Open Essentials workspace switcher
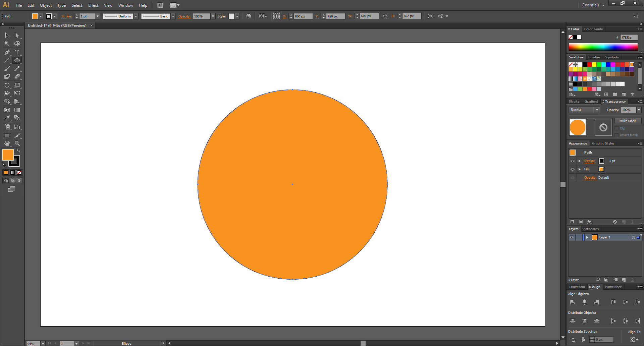This screenshot has height=346, width=644. tap(593, 5)
